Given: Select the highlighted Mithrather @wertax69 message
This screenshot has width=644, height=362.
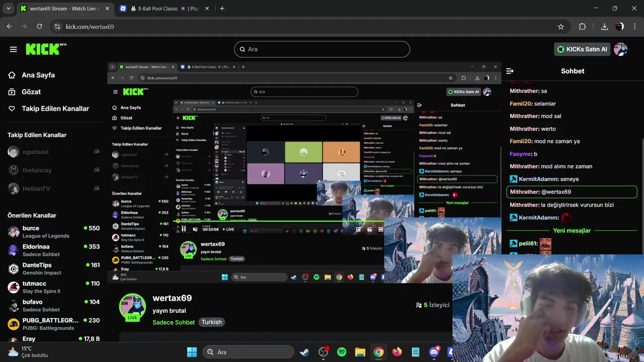Looking at the screenshot, I should 572,192.
